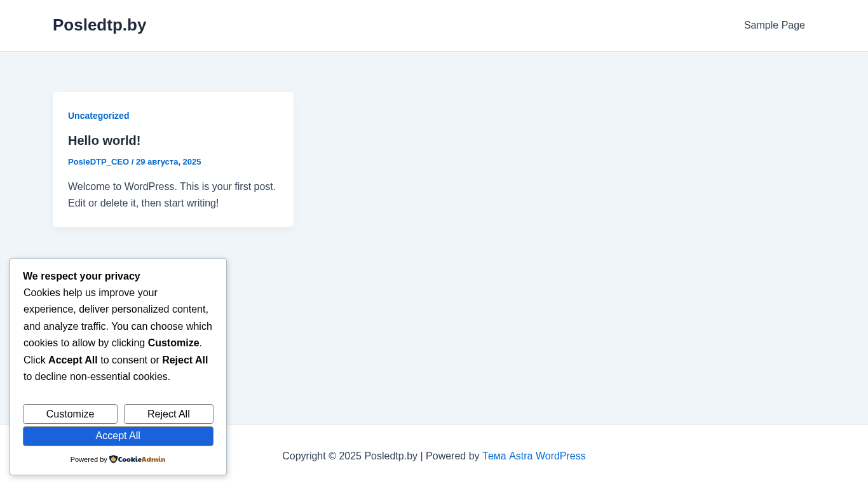868x488 pixels.
Task: Click the footer copyright 2025 text
Action: [349, 456]
